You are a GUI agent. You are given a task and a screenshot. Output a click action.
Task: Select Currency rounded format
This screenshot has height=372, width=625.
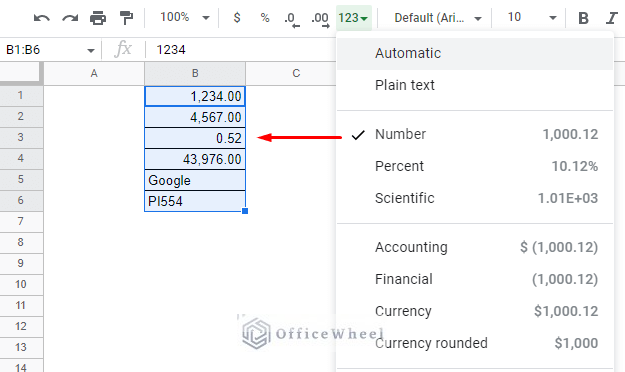click(x=474, y=343)
